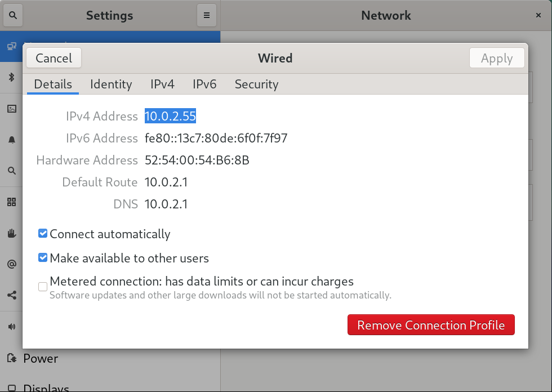The image size is (552, 392).
Task: Open the Sound speaker sidebar icon
Action: coord(12,327)
